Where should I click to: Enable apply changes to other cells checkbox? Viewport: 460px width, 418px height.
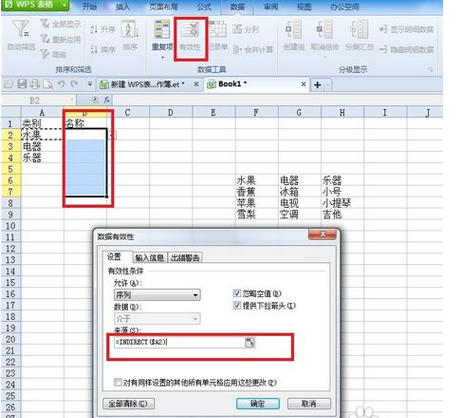click(118, 382)
